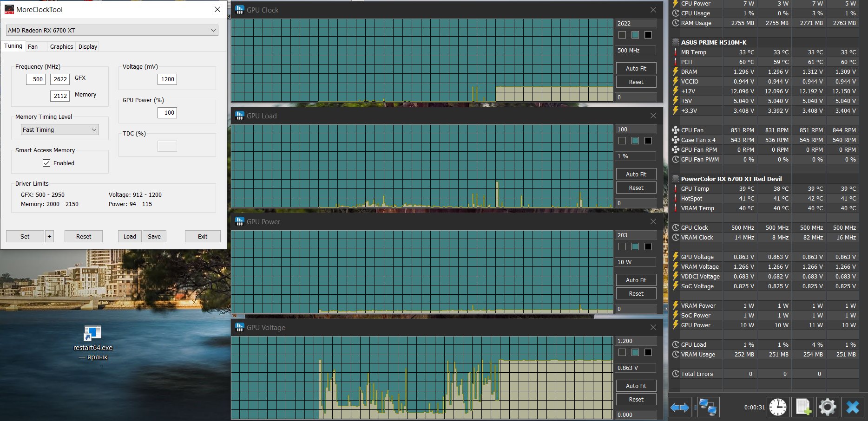Image resolution: width=868 pixels, height=421 pixels.
Task: Open the Graphics tab
Action: (x=61, y=46)
